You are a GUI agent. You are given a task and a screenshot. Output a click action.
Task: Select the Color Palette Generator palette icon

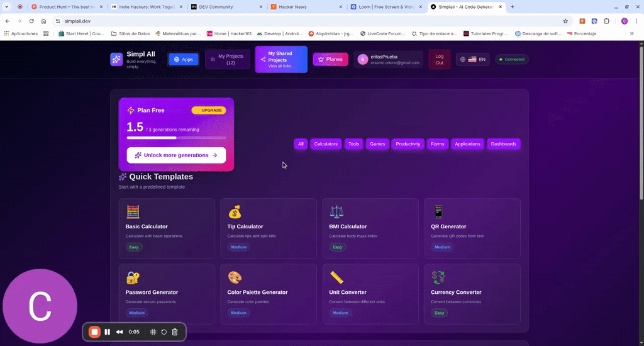pyautogui.click(x=235, y=278)
